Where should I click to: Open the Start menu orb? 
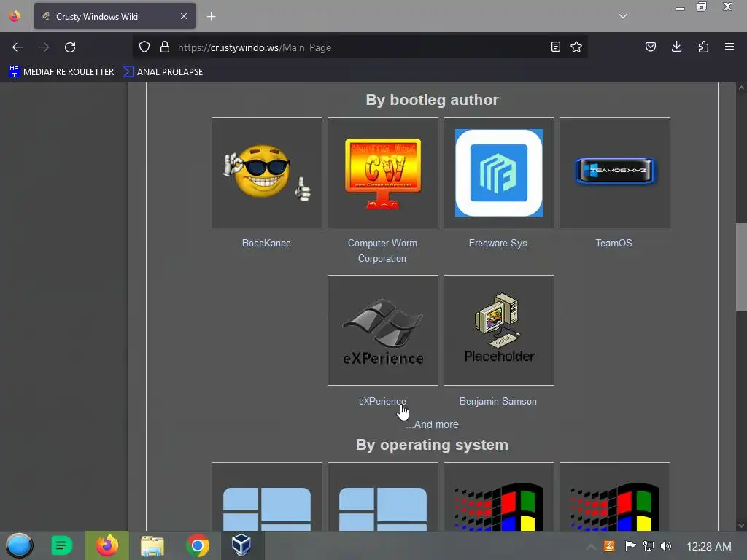(19, 545)
